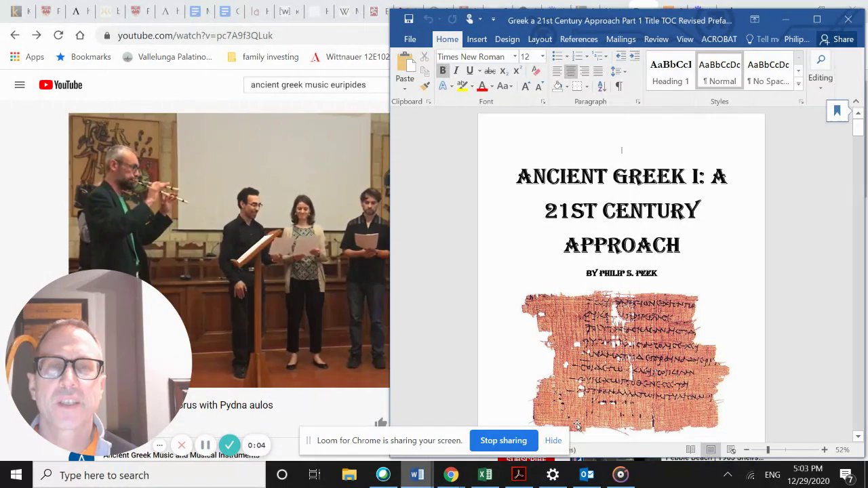
Task: Click the Word zoom slider
Action: tap(768, 449)
